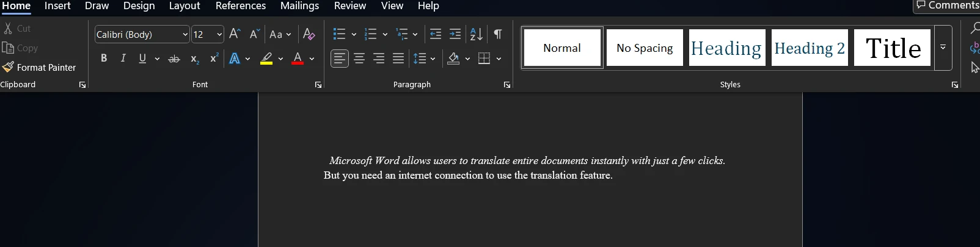Image resolution: width=980 pixels, height=247 pixels.
Task: Insert a numbered list
Action: click(370, 34)
